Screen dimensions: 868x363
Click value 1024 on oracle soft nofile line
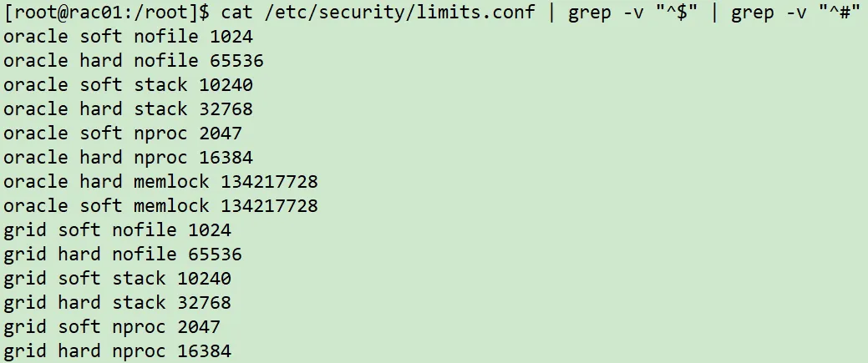pyautogui.click(x=231, y=37)
